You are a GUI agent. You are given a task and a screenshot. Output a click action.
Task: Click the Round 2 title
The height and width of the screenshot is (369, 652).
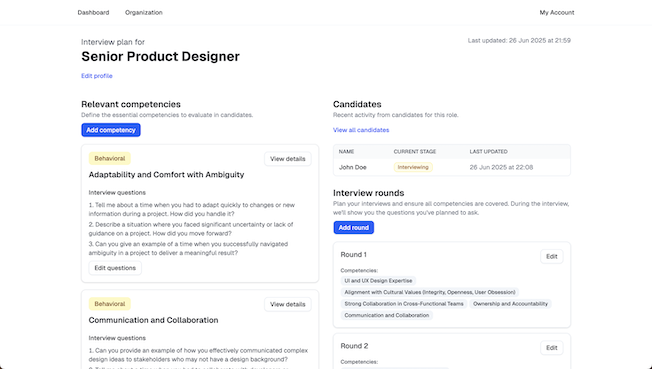pyautogui.click(x=354, y=346)
